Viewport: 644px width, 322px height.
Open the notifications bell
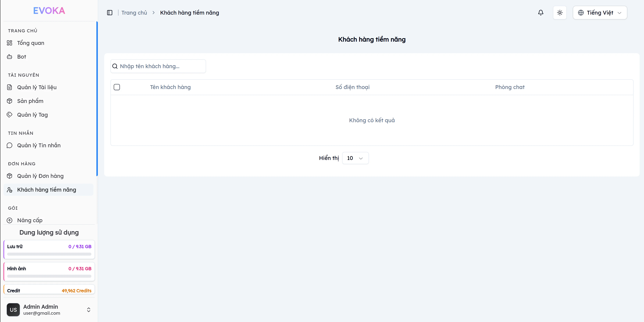(x=540, y=13)
